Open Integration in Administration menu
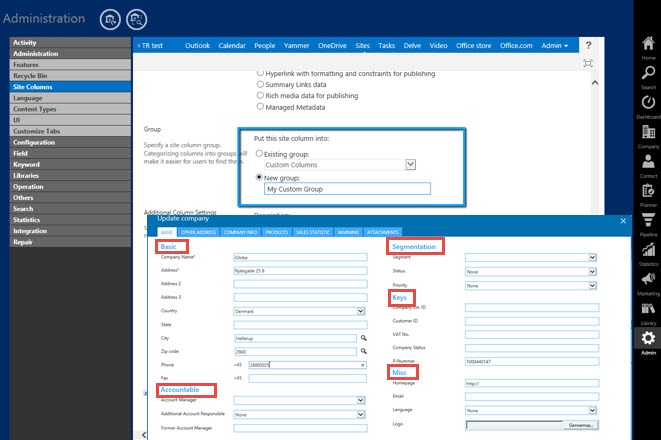 coord(70,231)
